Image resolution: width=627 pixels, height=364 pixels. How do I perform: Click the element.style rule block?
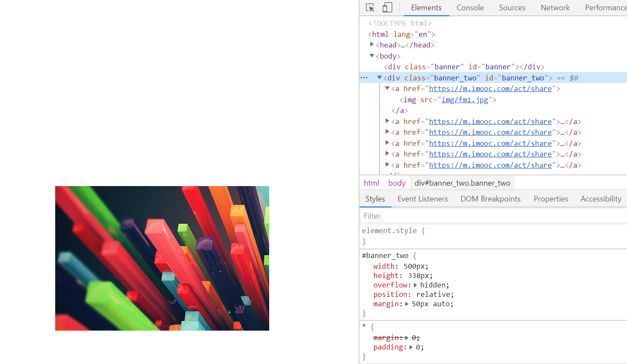(x=493, y=236)
